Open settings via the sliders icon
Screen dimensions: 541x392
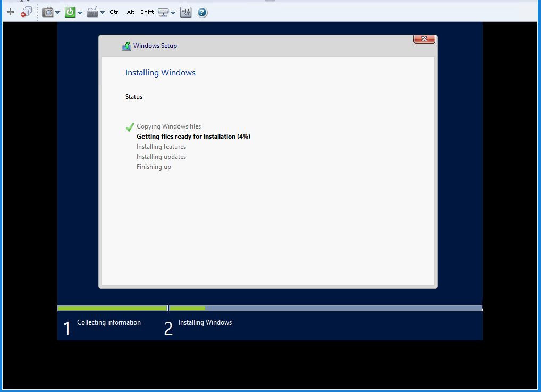(185, 12)
